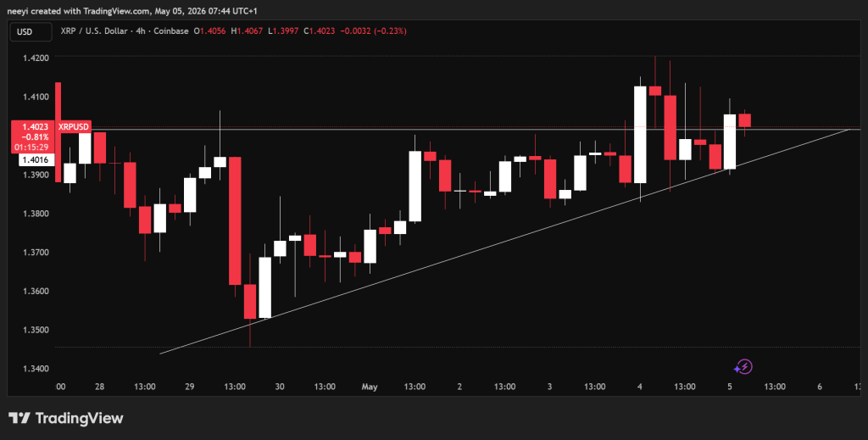Viewport: 868px width, 440px height.
Task: Click the 1.4200 price axis label
Action: point(36,58)
